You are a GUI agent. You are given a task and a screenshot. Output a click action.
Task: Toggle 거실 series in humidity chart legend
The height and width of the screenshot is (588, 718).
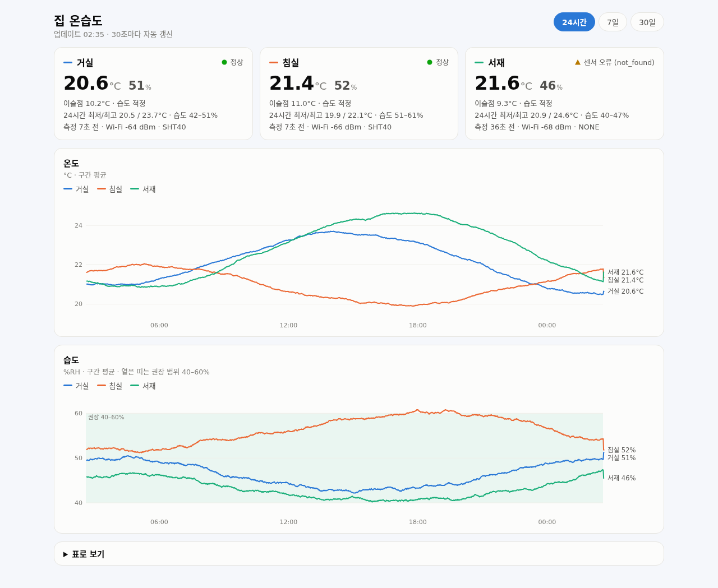click(76, 386)
